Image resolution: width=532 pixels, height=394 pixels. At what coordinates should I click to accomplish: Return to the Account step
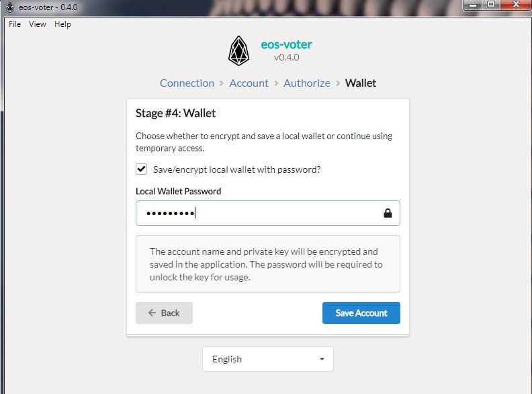click(249, 83)
